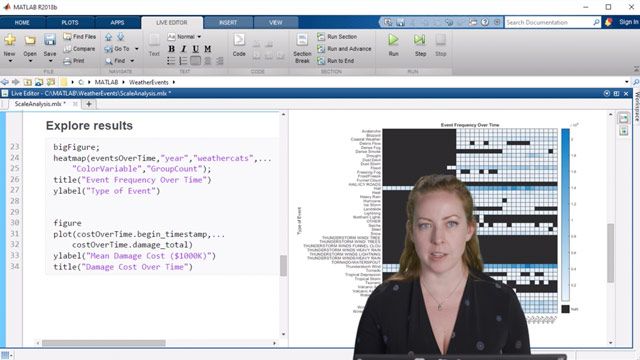640x360 pixels.
Task: Apply numbered list formatting
Action: 184,61
